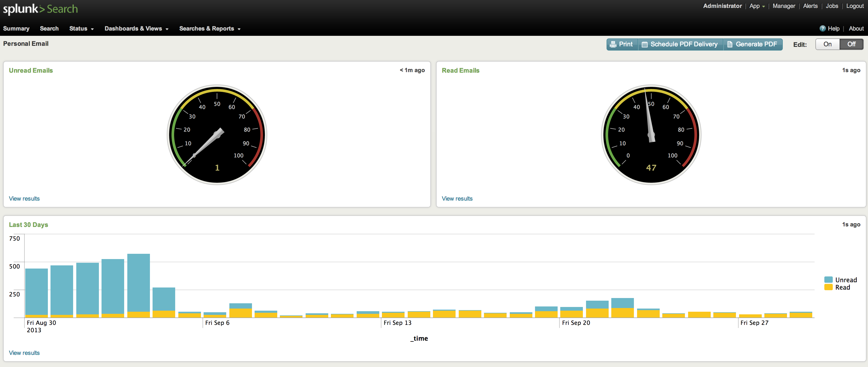Open the Search menu item
Screen dimensions: 868x367
(49, 29)
